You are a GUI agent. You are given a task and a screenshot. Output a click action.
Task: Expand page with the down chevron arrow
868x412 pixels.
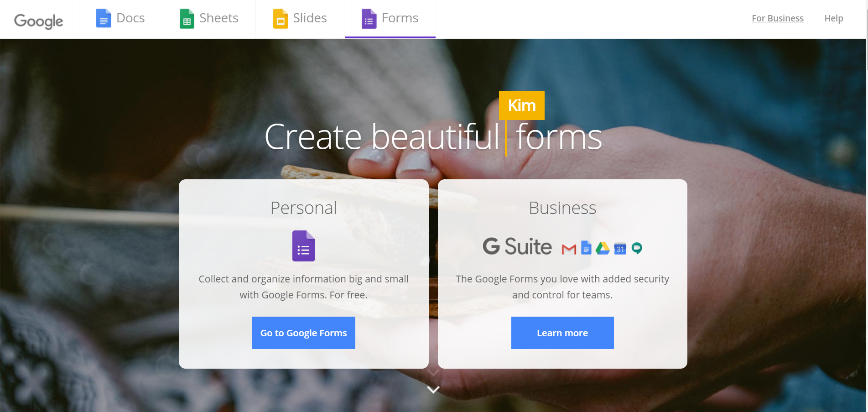click(433, 389)
